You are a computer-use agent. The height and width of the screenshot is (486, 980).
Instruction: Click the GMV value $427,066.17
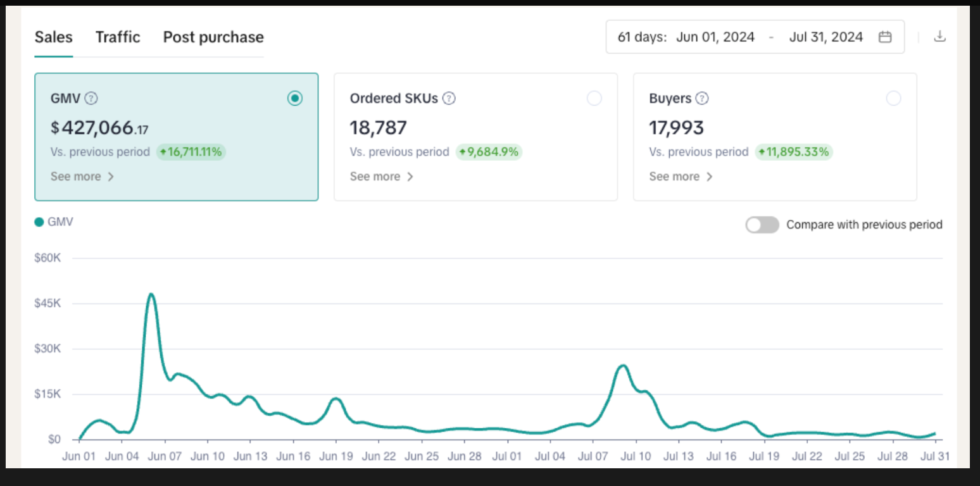[99, 128]
